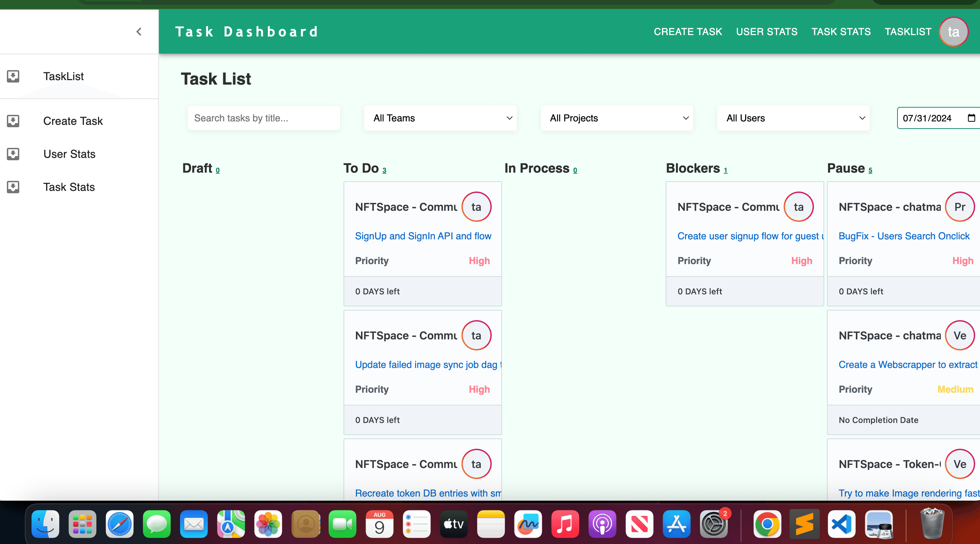Open the All Users dropdown

793,118
